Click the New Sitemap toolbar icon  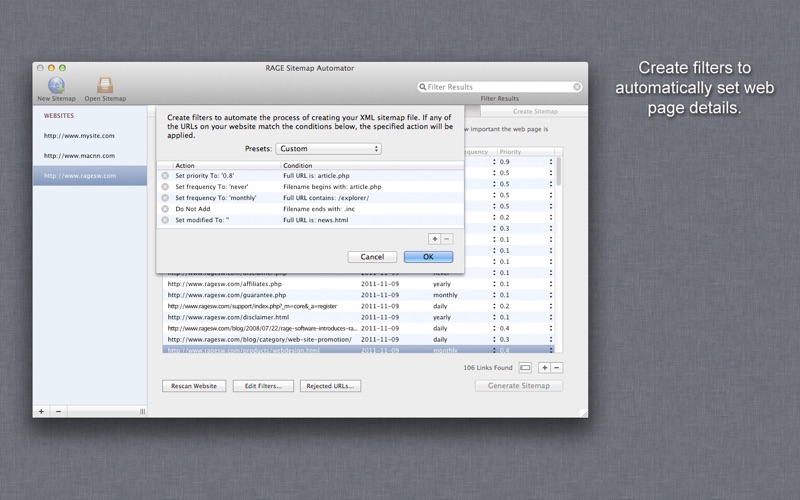tap(56, 85)
